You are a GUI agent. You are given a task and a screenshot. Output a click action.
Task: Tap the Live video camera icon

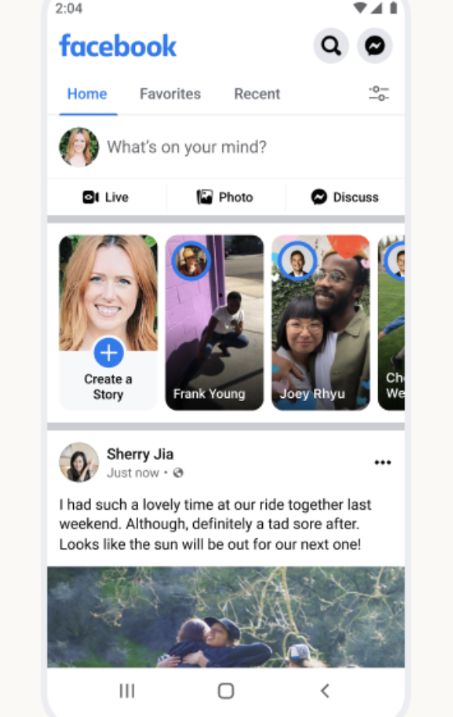pos(91,197)
